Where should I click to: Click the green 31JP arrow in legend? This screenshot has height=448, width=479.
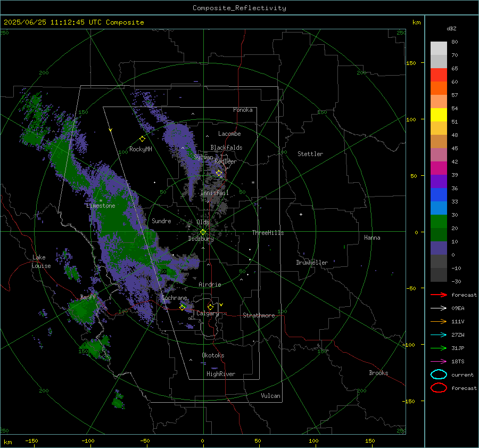439,348
